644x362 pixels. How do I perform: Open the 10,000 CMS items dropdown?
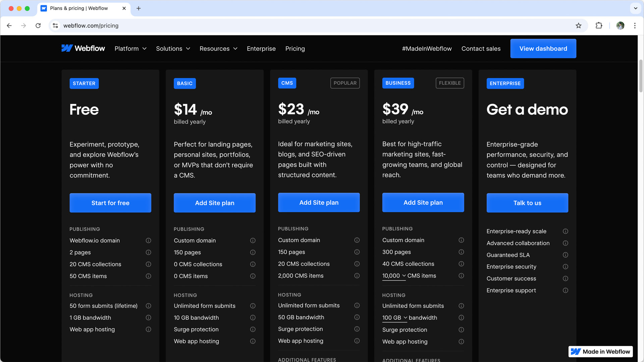click(394, 276)
